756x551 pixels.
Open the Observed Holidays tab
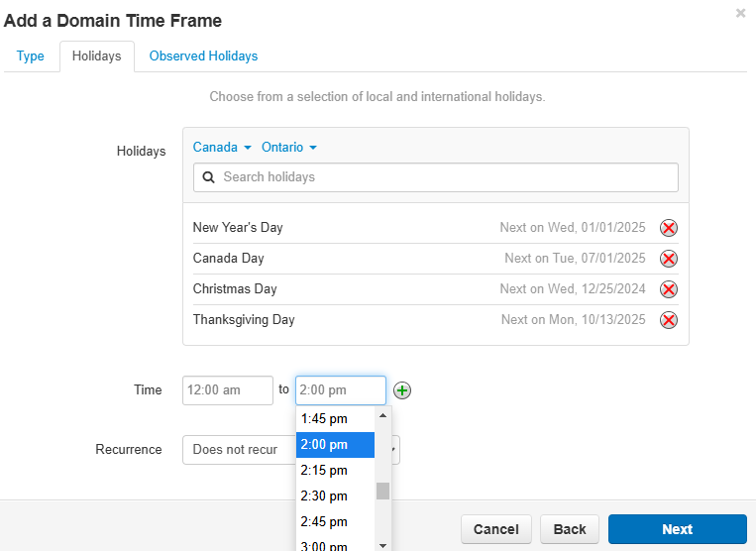[x=203, y=55]
